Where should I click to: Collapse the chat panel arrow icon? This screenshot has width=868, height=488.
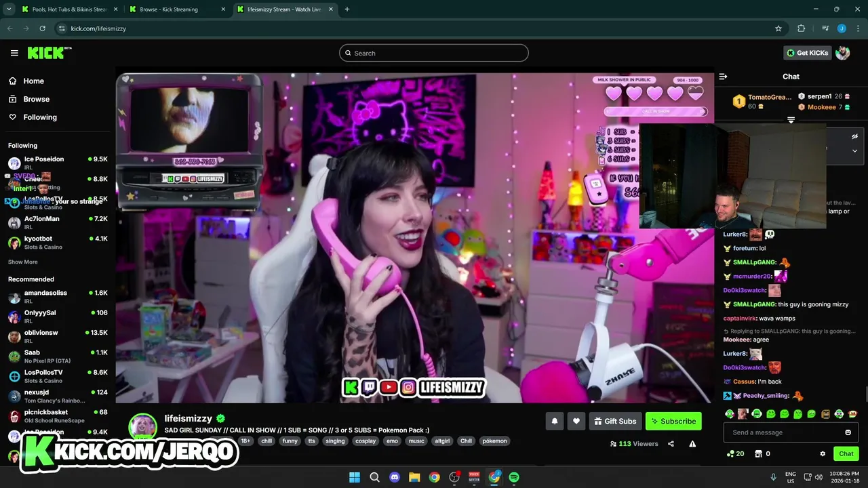click(x=723, y=77)
